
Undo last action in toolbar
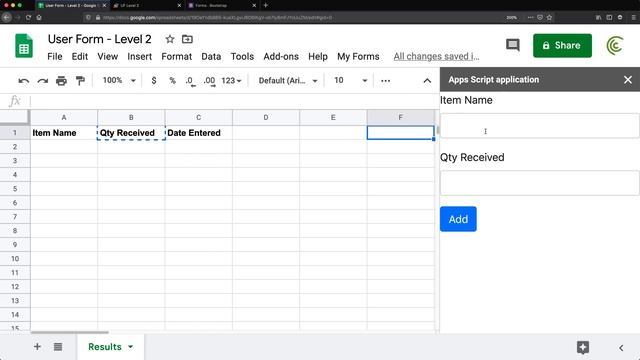coord(24,81)
